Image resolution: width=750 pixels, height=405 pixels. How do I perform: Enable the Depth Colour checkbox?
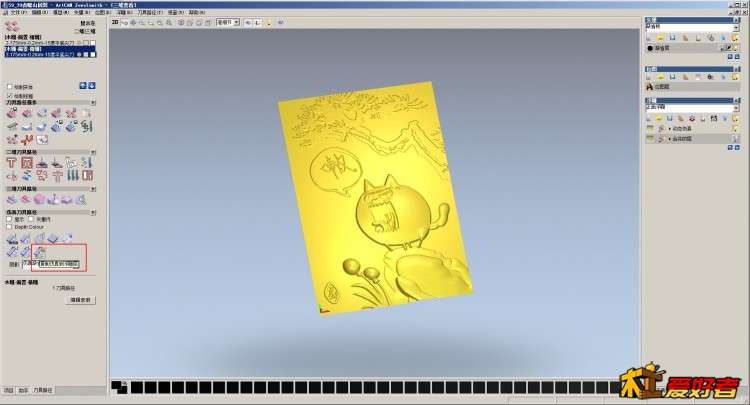pos(10,227)
